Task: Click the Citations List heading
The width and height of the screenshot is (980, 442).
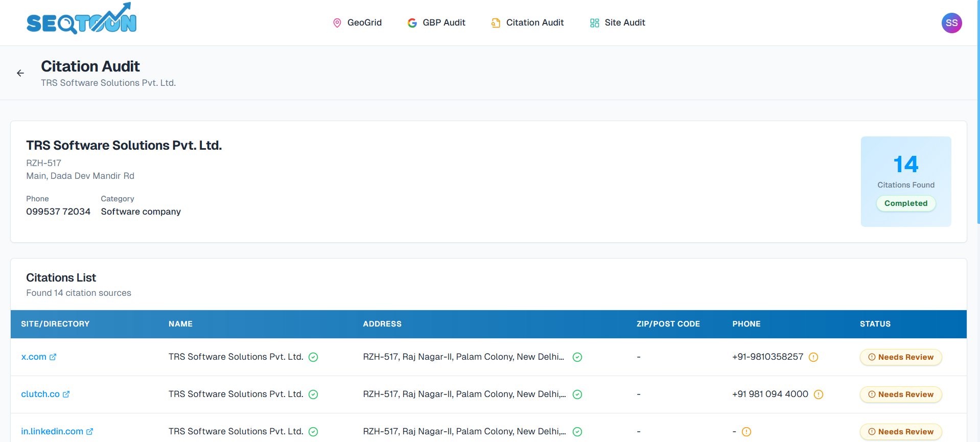Action: (61, 277)
